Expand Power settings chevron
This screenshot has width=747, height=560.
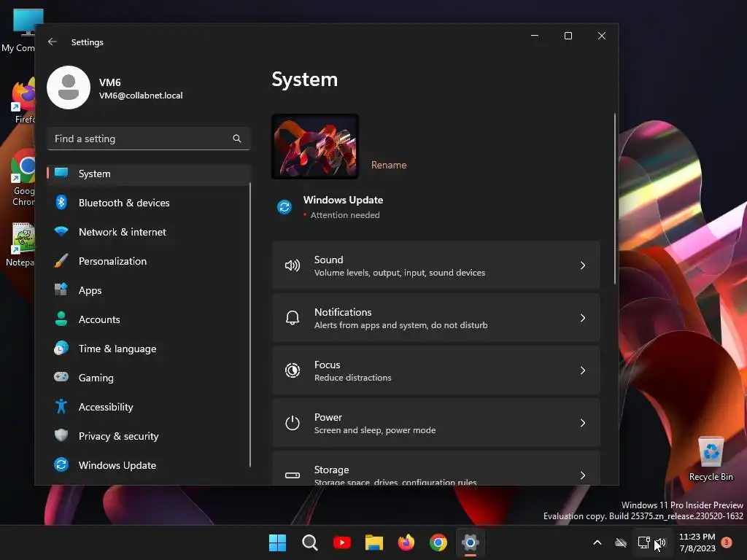point(583,423)
